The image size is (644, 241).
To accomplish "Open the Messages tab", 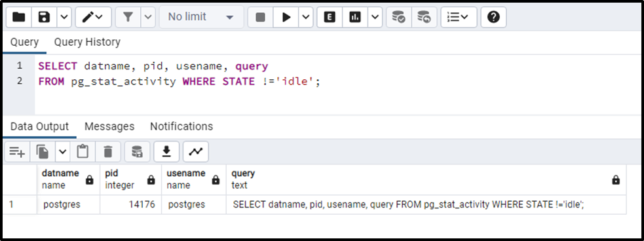I will [x=109, y=126].
